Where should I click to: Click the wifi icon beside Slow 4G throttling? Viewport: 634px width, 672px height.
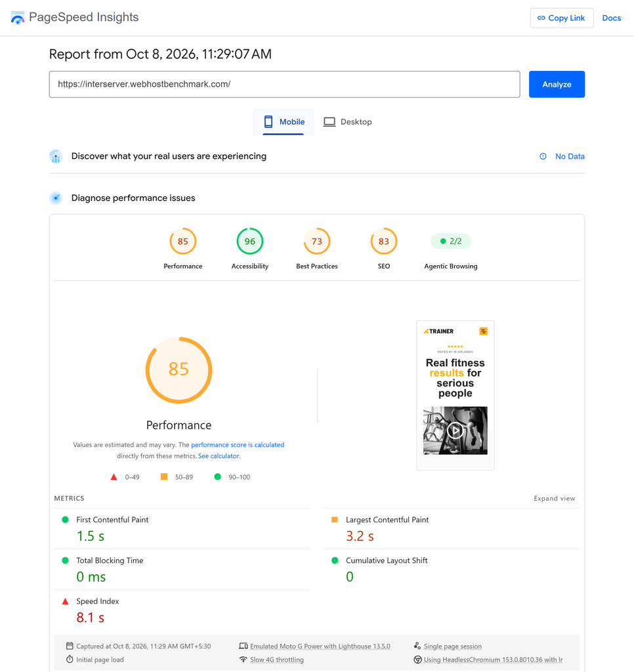[x=243, y=659]
